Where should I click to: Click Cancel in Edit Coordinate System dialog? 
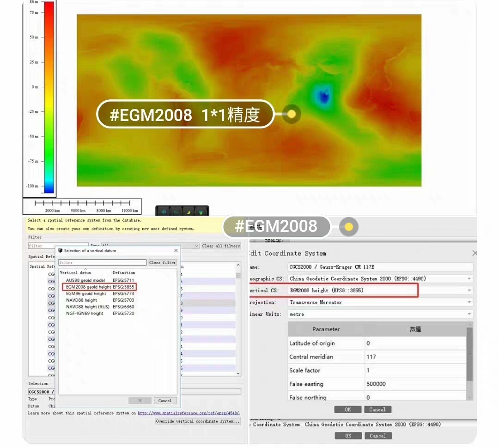pyautogui.click(x=377, y=410)
